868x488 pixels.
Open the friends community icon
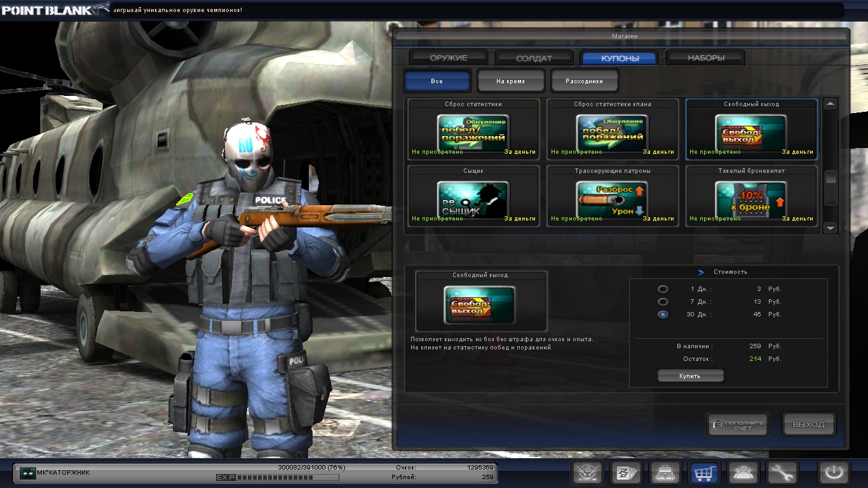point(743,473)
